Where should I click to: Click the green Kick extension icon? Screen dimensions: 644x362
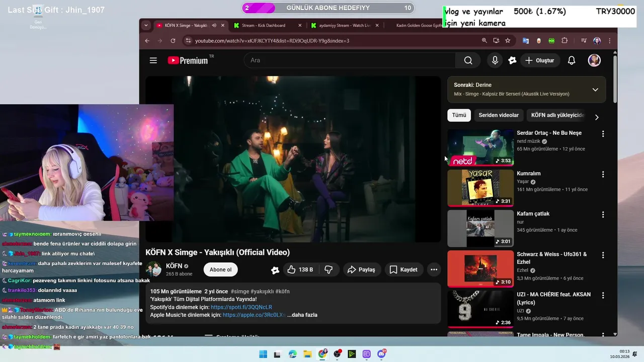tap(551, 41)
